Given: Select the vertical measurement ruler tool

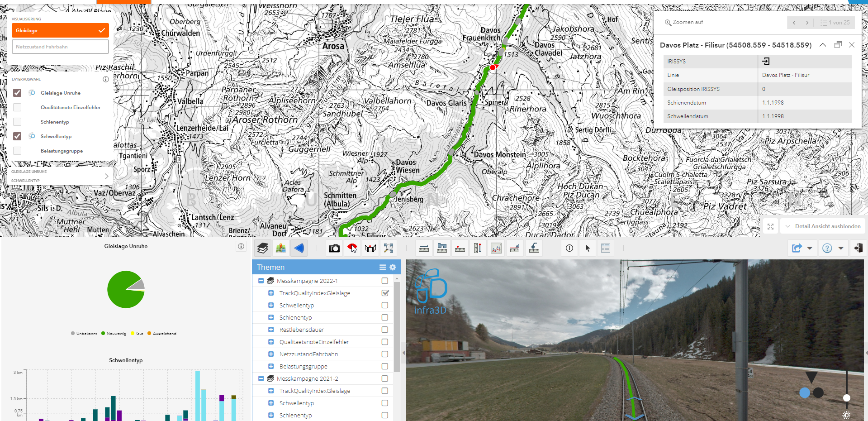Looking at the screenshot, I should click(x=478, y=248).
